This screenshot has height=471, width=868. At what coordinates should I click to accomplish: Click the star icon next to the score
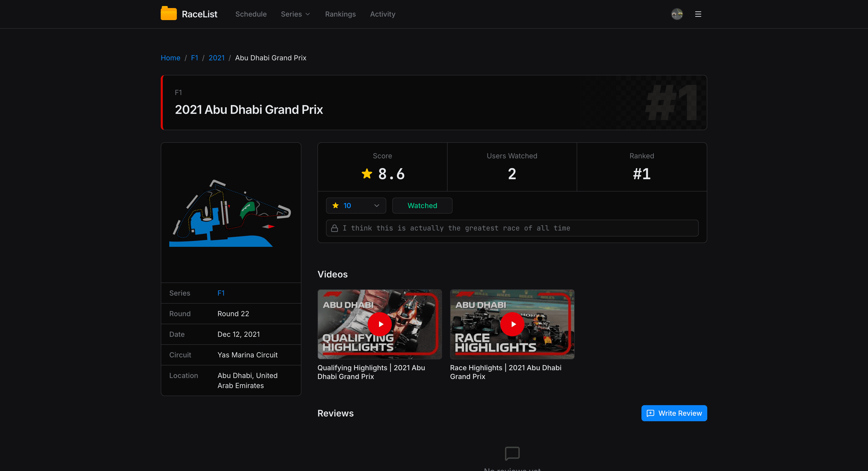[x=367, y=174]
